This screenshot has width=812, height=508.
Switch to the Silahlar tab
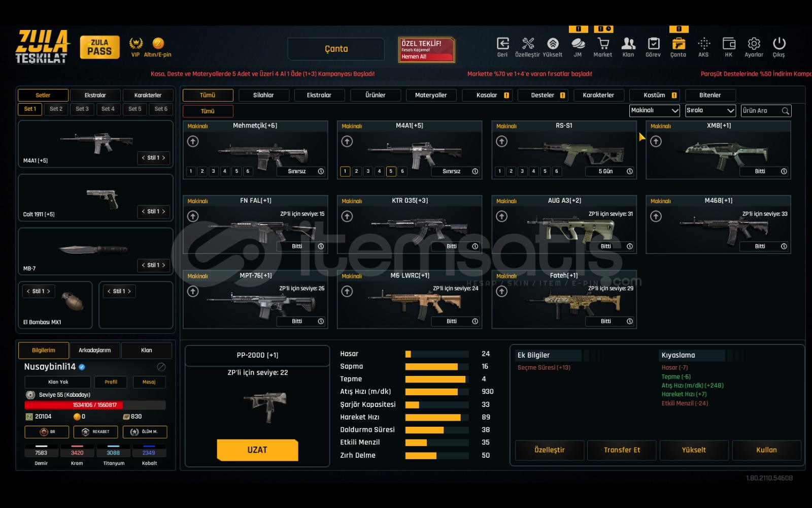263,96
